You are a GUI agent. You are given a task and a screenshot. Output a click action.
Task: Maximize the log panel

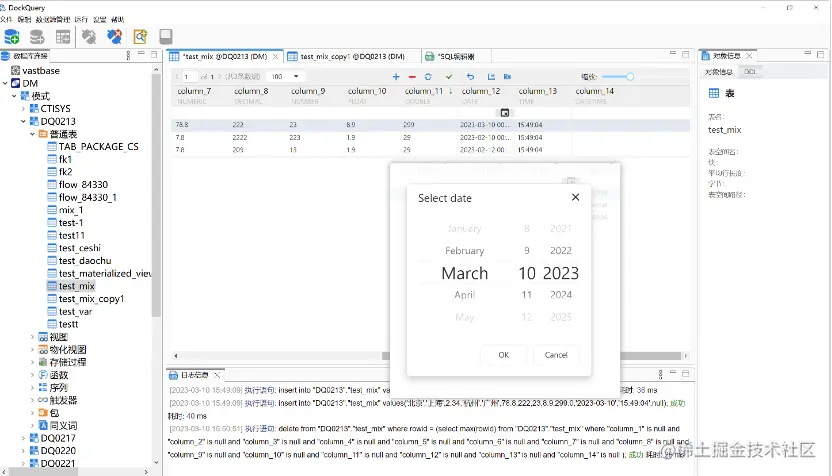pyautogui.click(x=686, y=374)
